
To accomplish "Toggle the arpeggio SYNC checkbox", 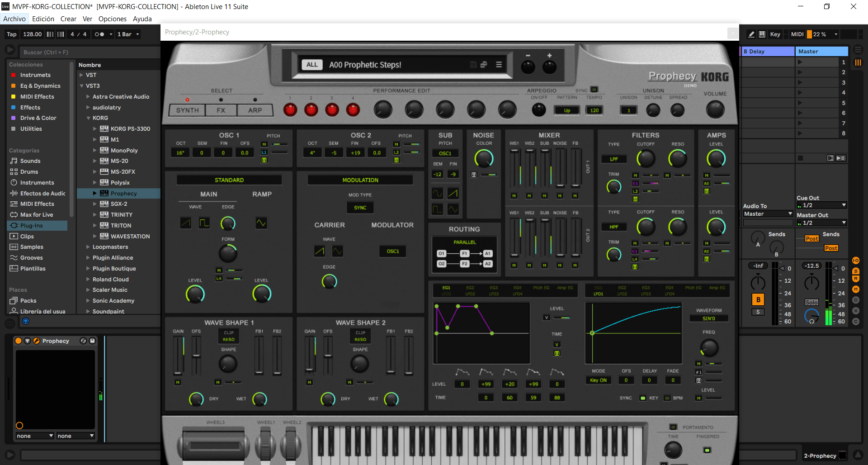I will (594, 90).
